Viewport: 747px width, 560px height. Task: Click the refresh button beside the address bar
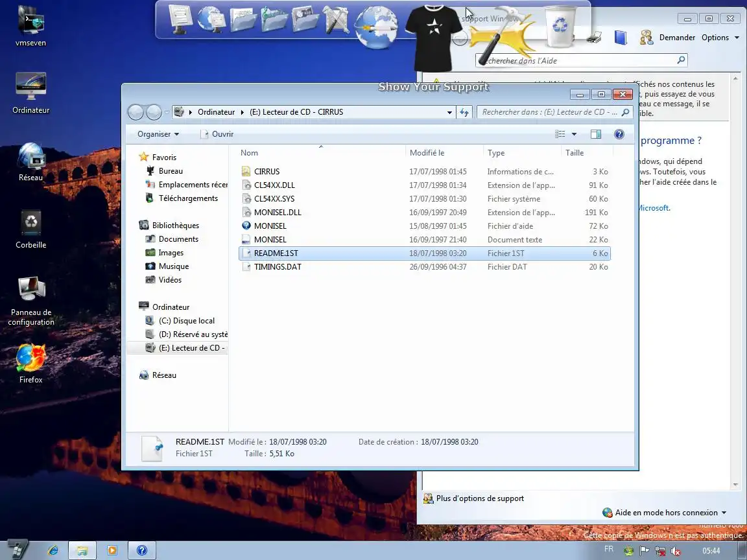(x=464, y=112)
